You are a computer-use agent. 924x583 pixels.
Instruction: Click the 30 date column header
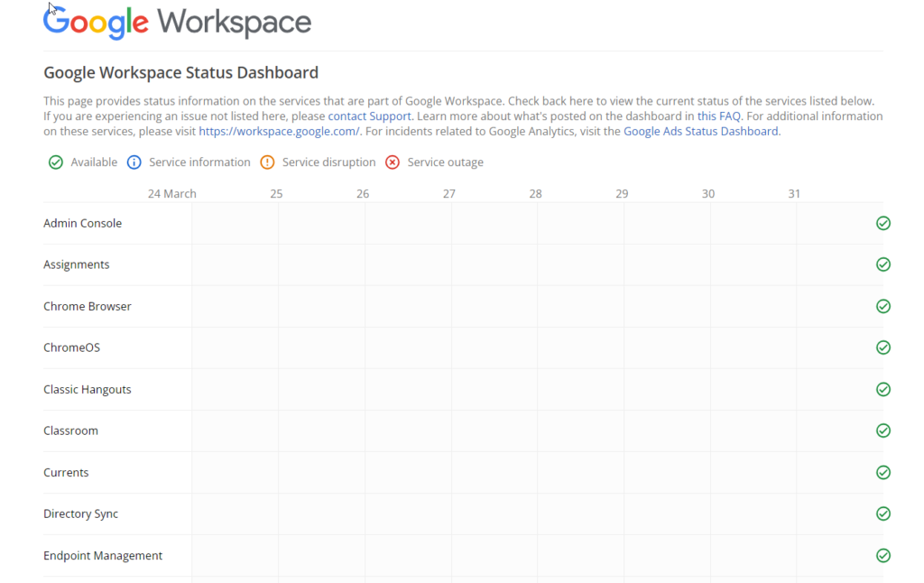coord(708,194)
